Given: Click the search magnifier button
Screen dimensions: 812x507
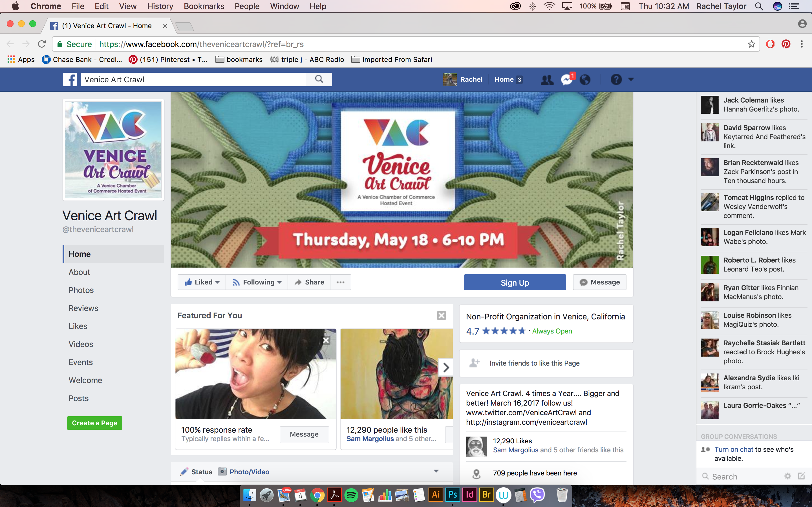Looking at the screenshot, I should [319, 79].
